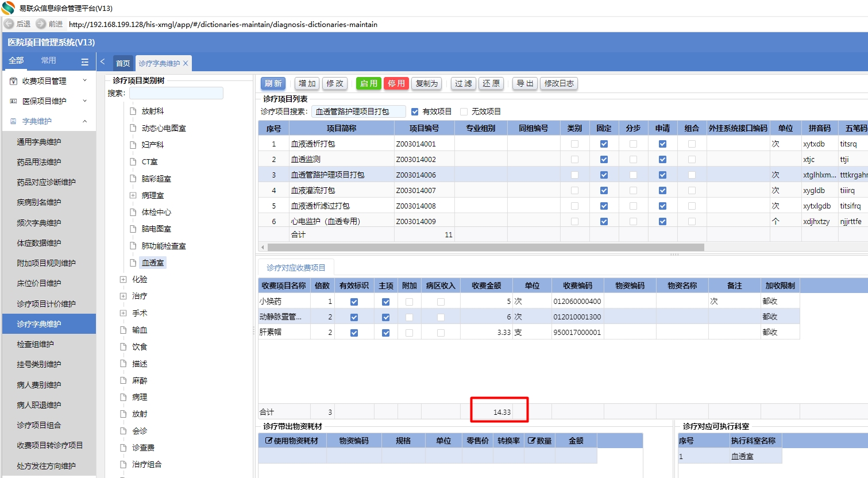
Task: Click the file icon beside 描述
Action: coord(123,364)
